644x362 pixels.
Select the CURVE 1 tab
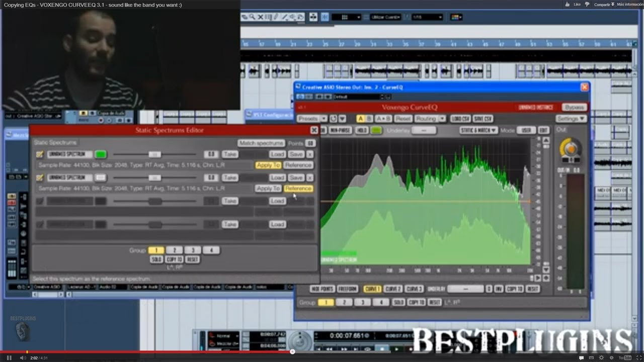372,289
